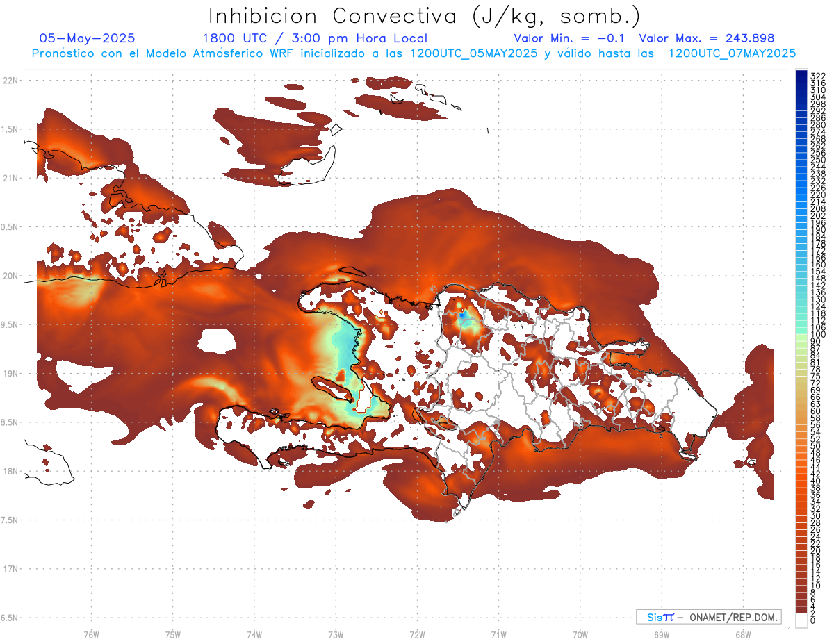Click the '74W' longitude label
Image resolution: width=834 pixels, height=644 pixels.
[x=254, y=635]
